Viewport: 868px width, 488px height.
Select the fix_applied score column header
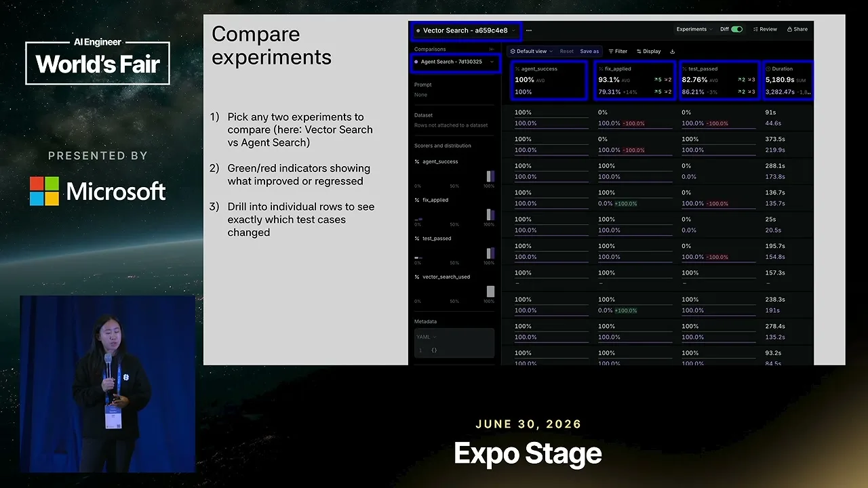click(x=614, y=68)
